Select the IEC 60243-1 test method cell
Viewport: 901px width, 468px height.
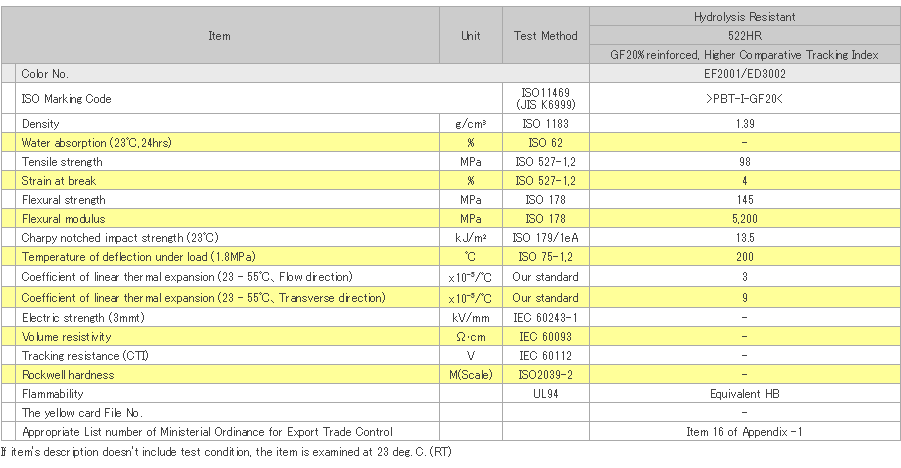tap(545, 317)
